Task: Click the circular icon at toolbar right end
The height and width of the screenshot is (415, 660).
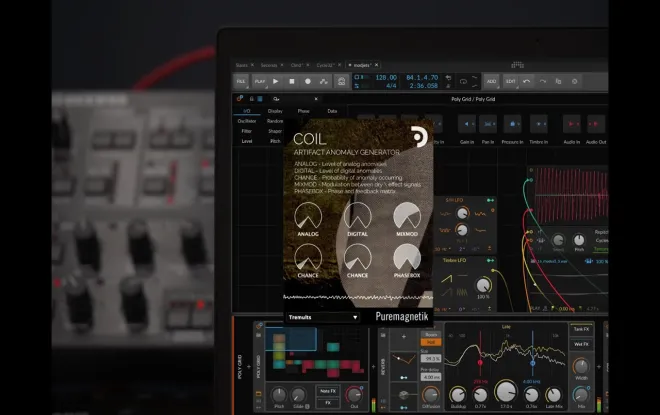Action: click(x=575, y=81)
